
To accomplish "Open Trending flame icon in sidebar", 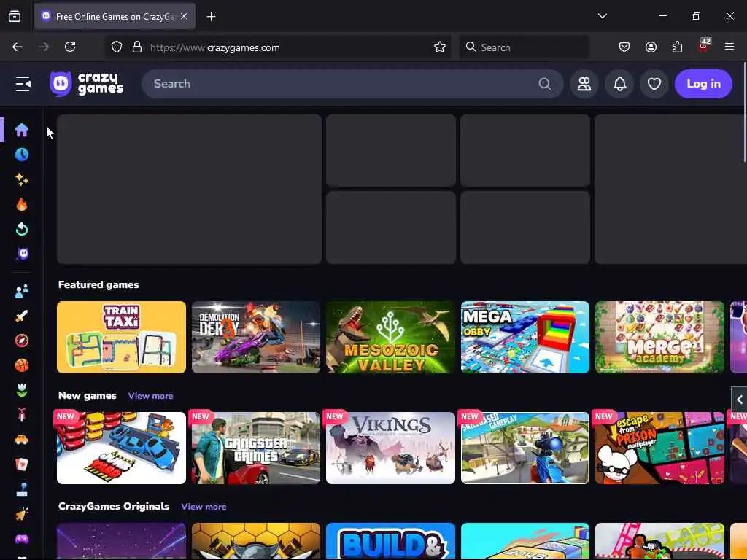I will click(x=21, y=204).
